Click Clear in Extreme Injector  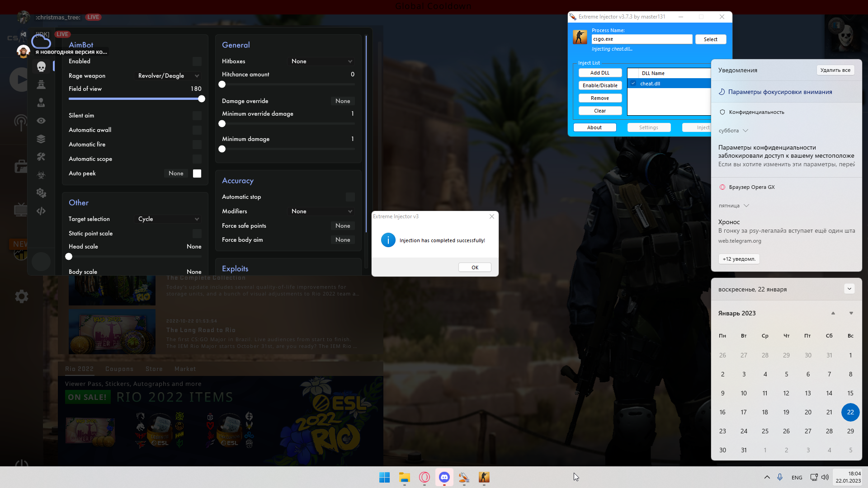(600, 111)
